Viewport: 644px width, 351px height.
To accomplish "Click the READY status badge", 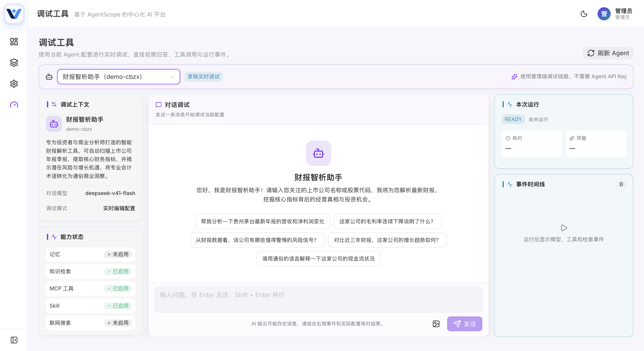I will [x=513, y=119].
